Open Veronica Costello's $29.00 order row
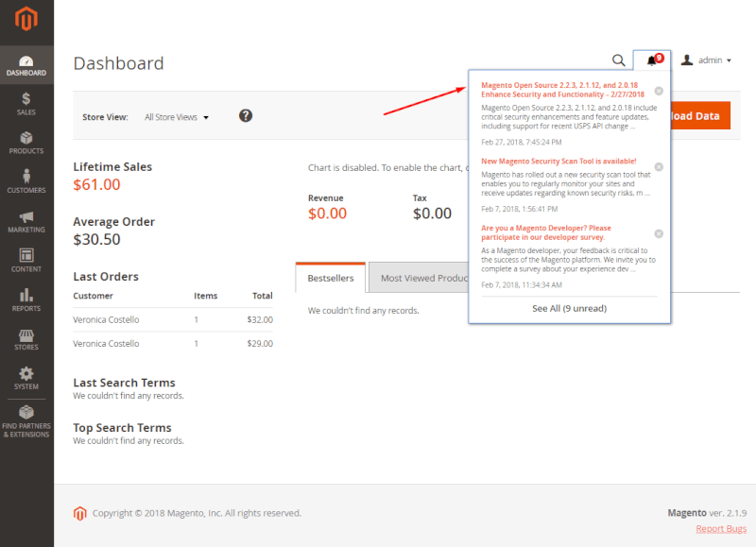This screenshot has height=547, width=756. (173, 343)
